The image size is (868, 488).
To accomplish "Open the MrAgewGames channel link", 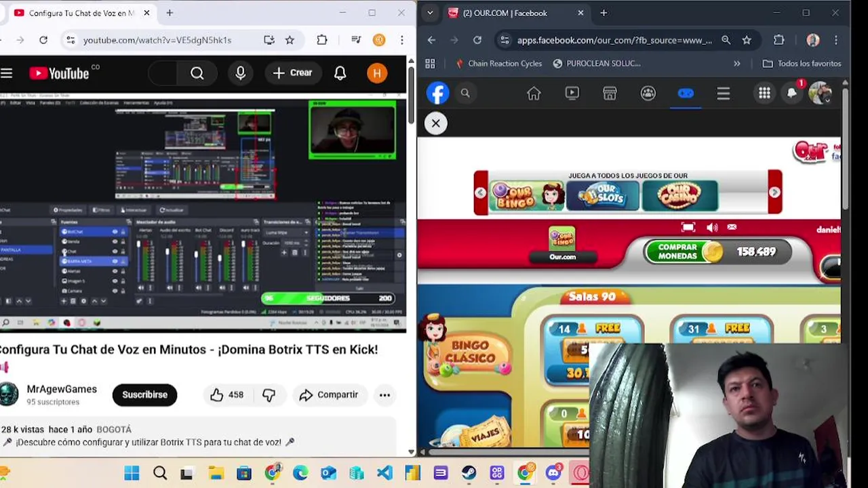I will coord(62,389).
